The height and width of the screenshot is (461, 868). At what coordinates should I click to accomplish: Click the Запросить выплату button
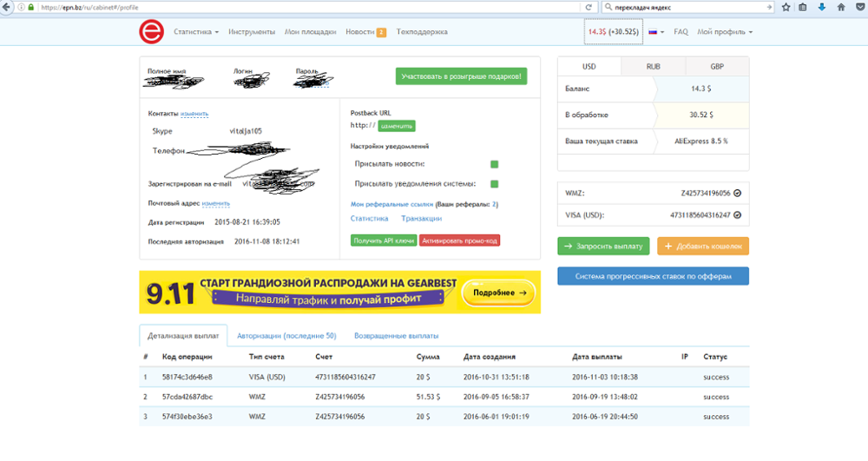click(x=602, y=246)
